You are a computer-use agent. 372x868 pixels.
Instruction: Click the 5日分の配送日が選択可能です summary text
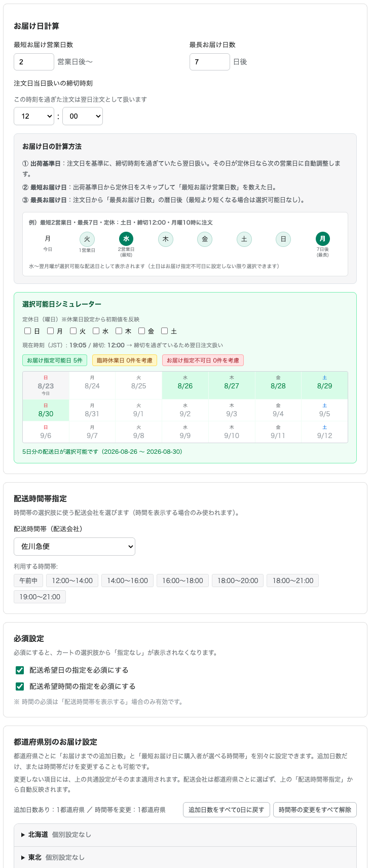(102, 452)
